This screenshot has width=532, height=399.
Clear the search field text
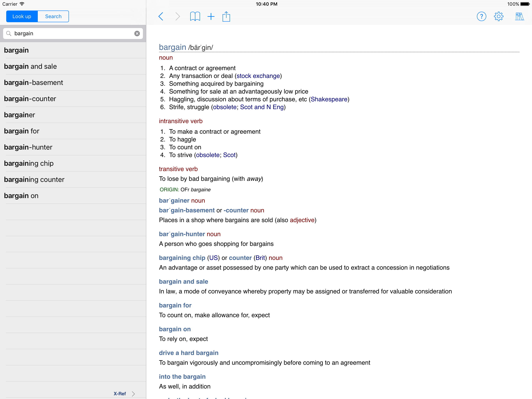point(137,34)
